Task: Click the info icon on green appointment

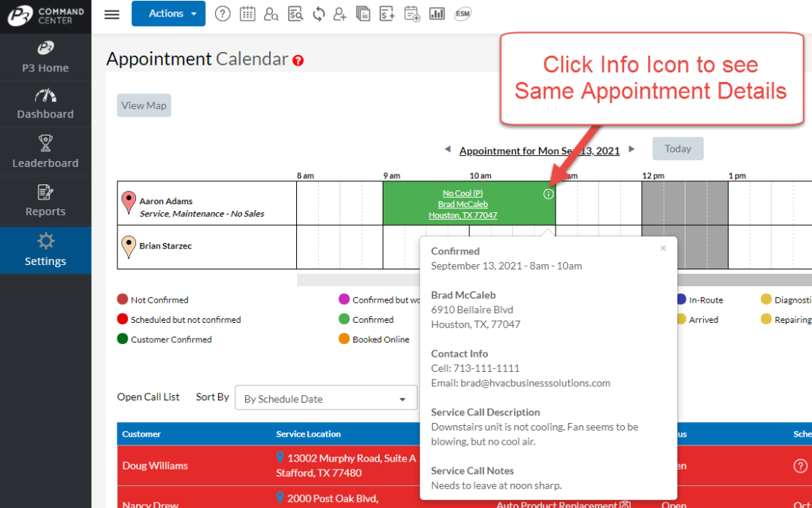Action: [x=548, y=194]
